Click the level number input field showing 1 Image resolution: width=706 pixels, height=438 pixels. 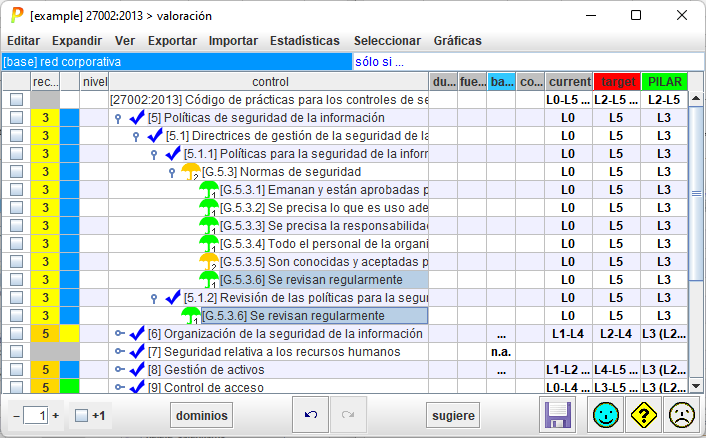click(x=36, y=415)
